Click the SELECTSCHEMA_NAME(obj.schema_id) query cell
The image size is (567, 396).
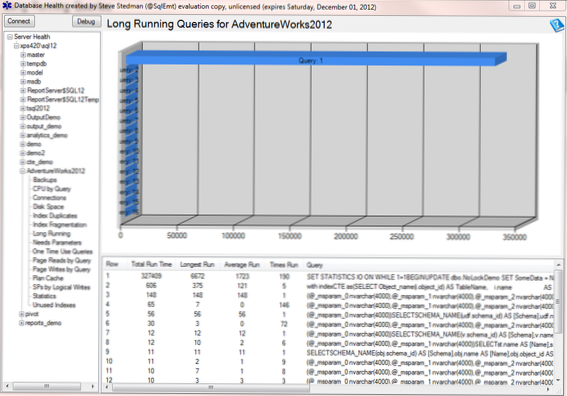(430, 353)
